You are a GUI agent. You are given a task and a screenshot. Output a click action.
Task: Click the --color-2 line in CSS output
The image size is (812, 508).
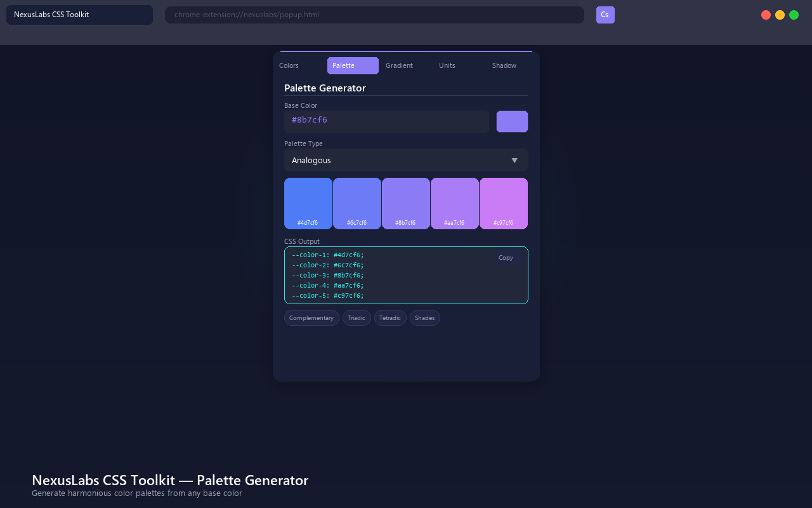coord(328,265)
